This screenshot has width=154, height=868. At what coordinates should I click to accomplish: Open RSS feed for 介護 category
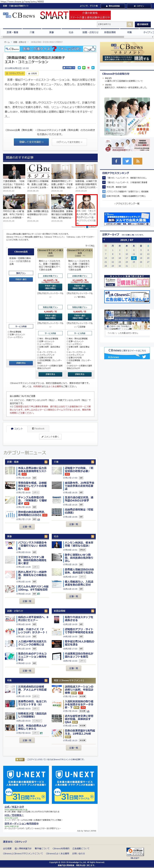tap(93, 462)
